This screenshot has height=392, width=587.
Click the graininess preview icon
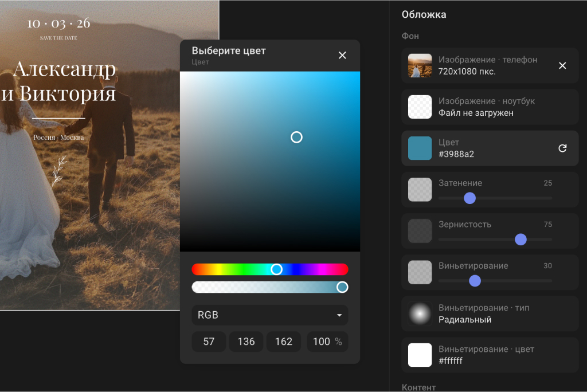[x=420, y=231]
